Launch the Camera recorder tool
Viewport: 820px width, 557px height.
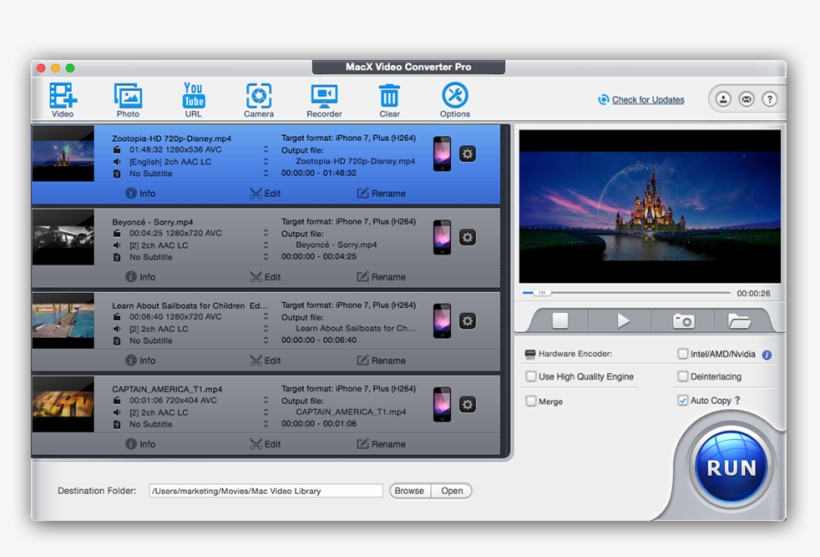tap(258, 99)
